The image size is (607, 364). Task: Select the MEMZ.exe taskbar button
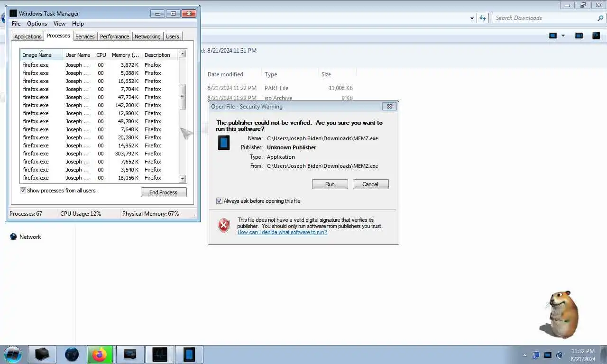click(189, 355)
